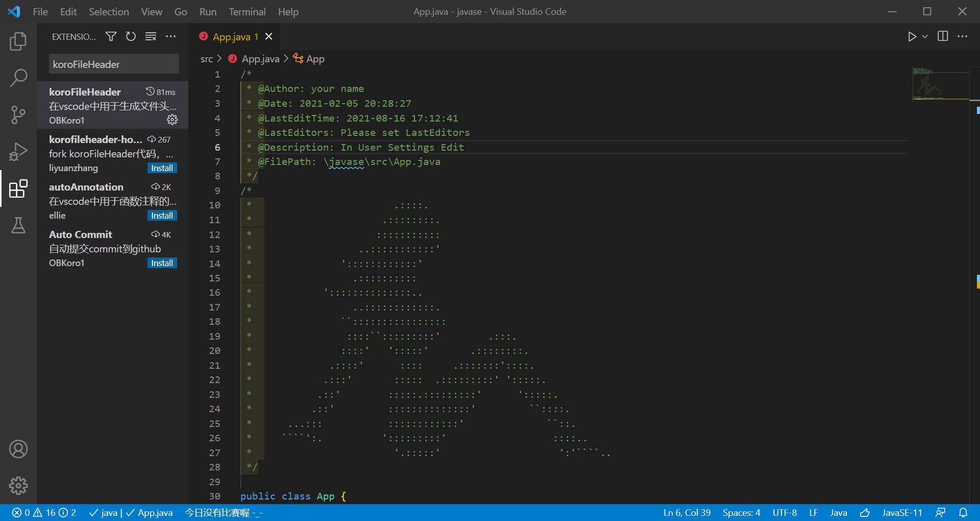Open the Go menu
This screenshot has width=980, height=521.
tap(181, 12)
